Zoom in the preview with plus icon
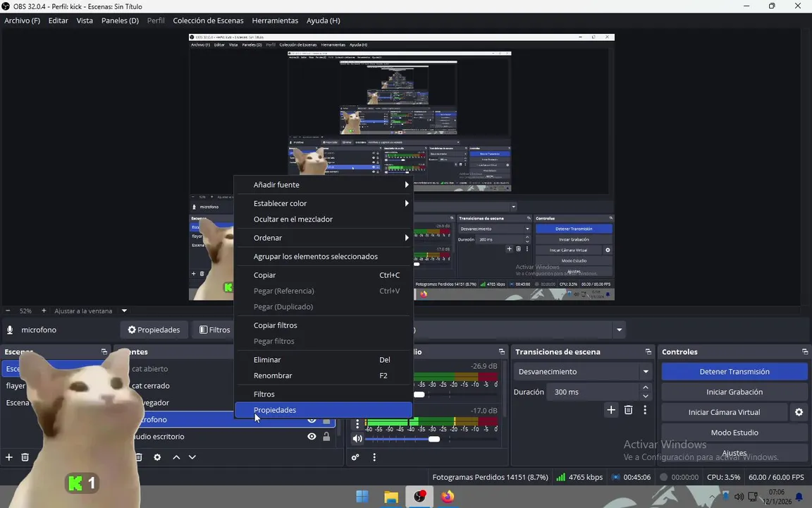Image resolution: width=812 pixels, height=508 pixels. click(x=44, y=310)
